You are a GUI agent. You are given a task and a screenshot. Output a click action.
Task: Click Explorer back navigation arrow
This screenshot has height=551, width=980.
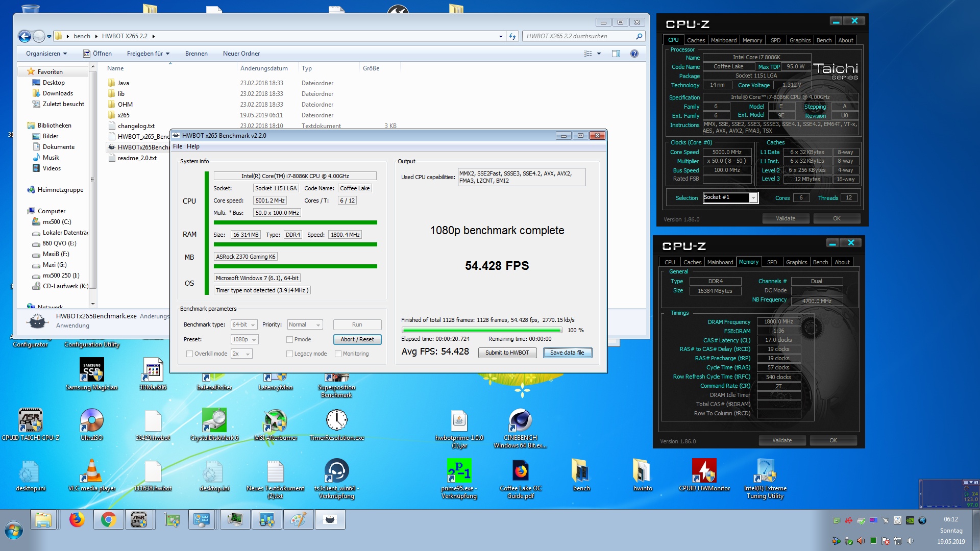click(x=24, y=36)
